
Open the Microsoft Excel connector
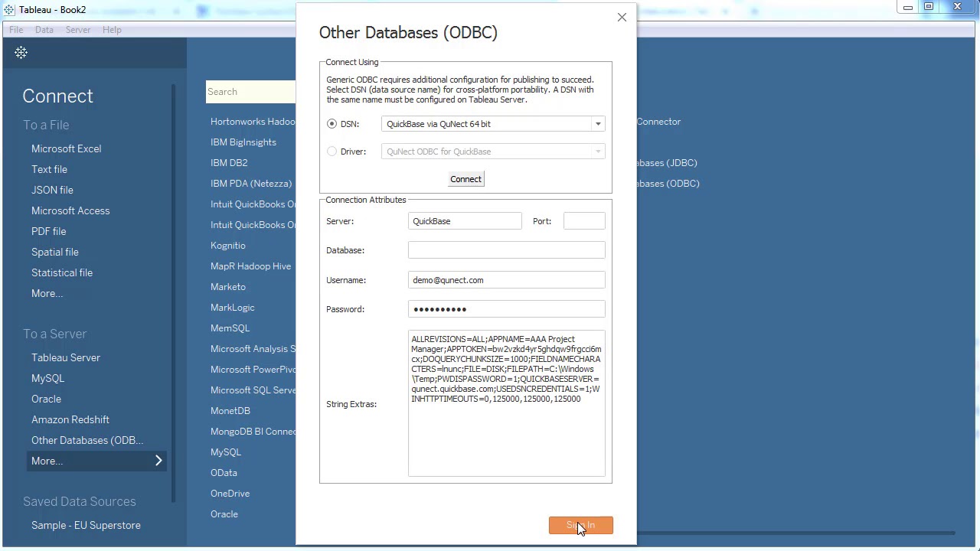click(66, 148)
